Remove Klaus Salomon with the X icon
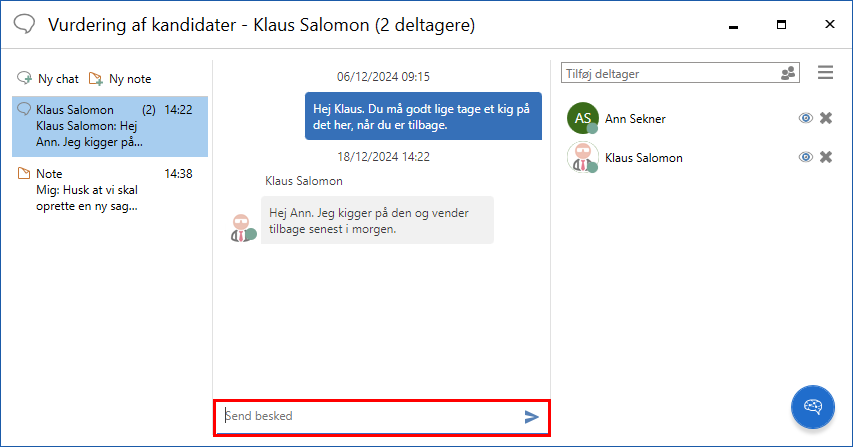Image resolution: width=853 pixels, height=447 pixels. coord(826,157)
